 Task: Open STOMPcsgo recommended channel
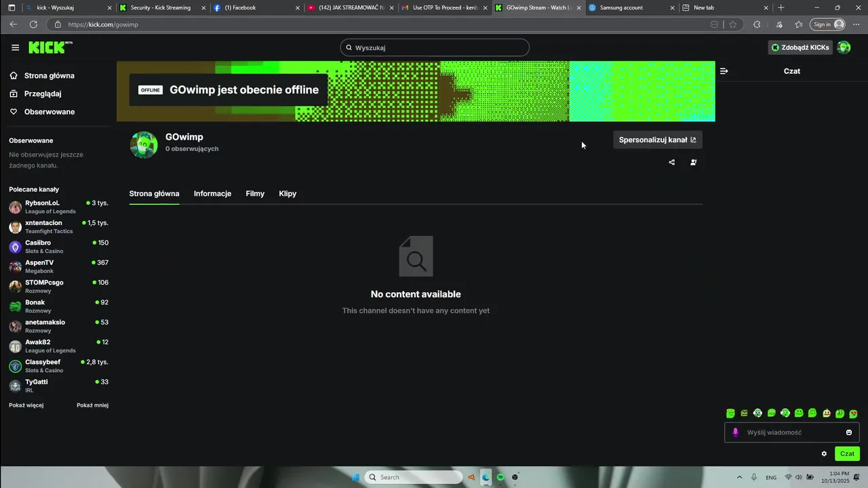(x=58, y=287)
